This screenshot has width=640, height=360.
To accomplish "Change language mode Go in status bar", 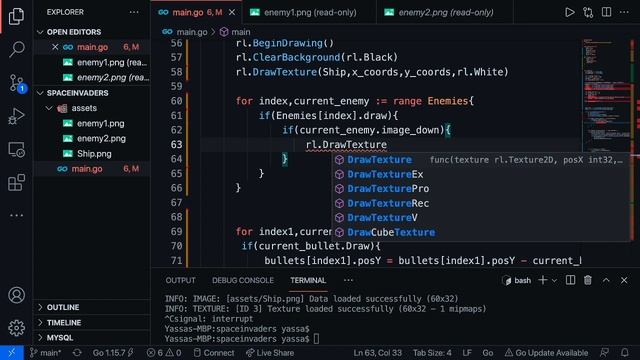I will pyautogui.click(x=488, y=353).
